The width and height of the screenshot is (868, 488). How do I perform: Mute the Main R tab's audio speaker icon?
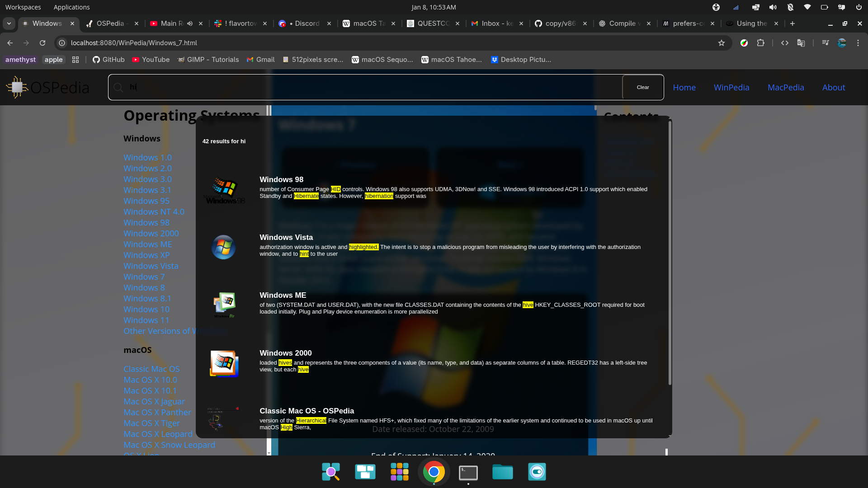pyautogui.click(x=190, y=23)
